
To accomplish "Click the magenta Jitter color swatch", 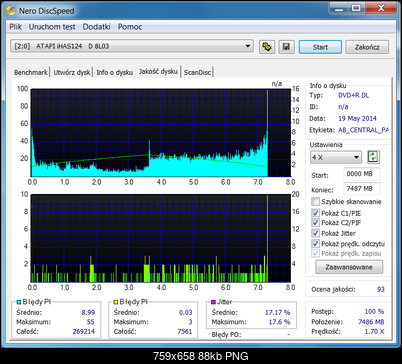I will [x=213, y=302].
